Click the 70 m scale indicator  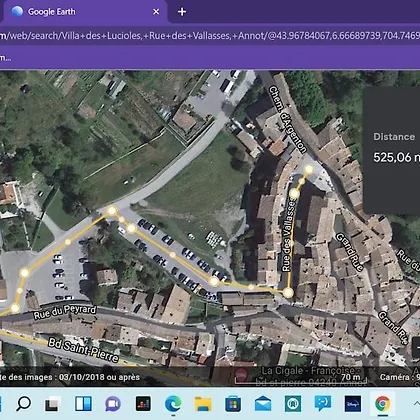click(x=351, y=377)
